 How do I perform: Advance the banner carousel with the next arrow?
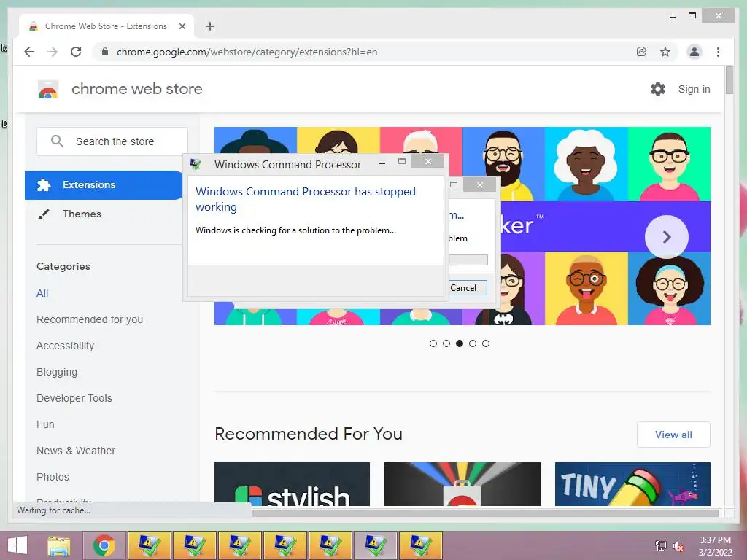(x=667, y=237)
